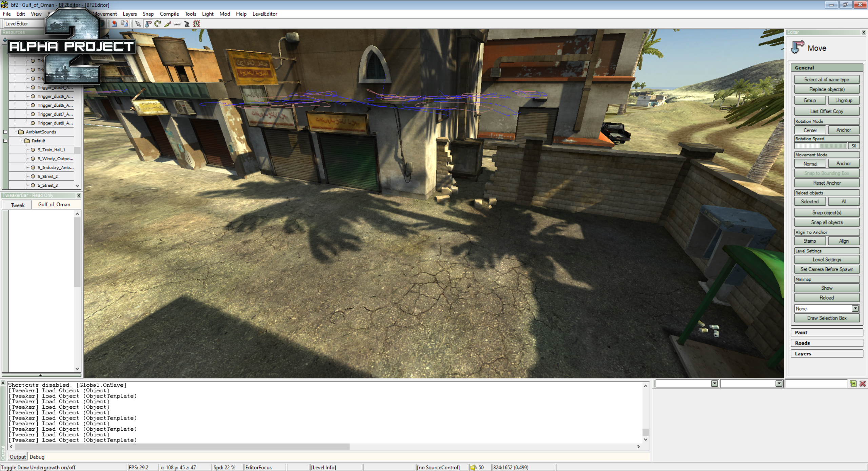Set Rotation Mode to Center
868x471 pixels.
[x=810, y=130]
